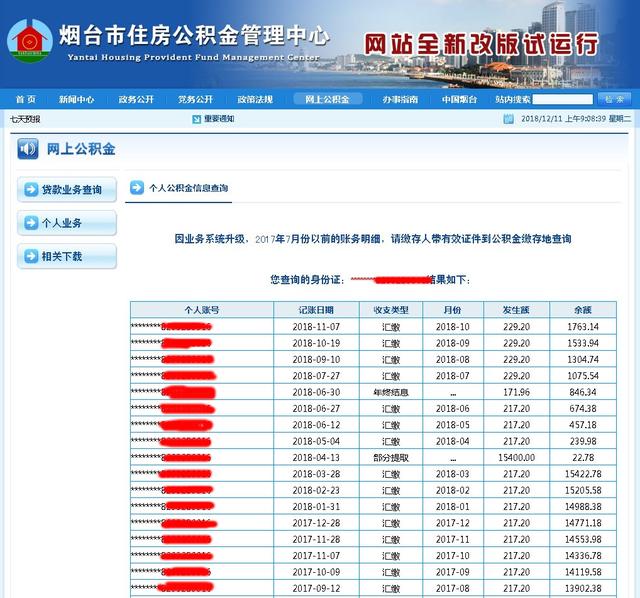This screenshot has width=640, height=598.
Task: Click the 部分提取 type cell
Action: (391, 458)
